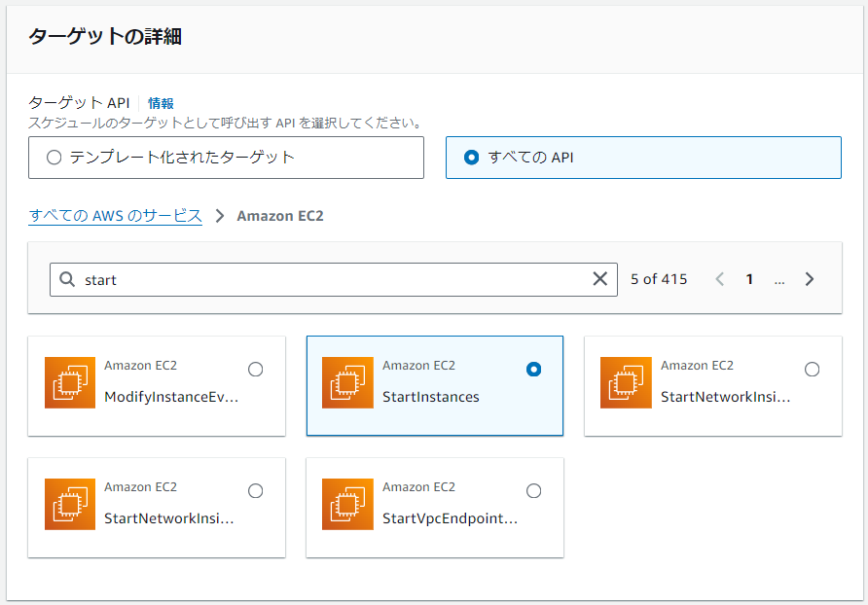Select radio on StartNetworkInsi... card right of StartInstances
Viewport: 868px width, 605px height.
813,370
